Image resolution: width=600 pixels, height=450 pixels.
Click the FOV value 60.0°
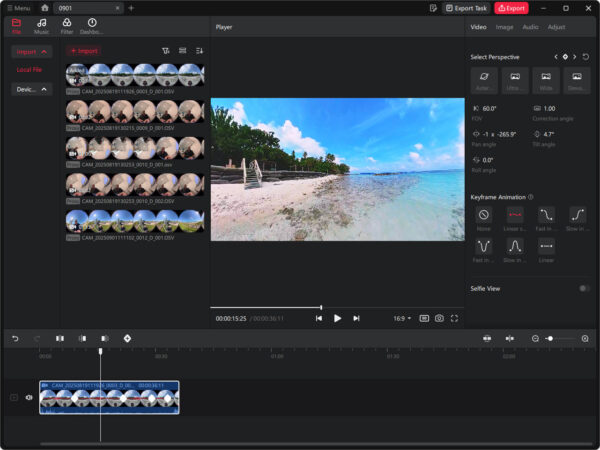pyautogui.click(x=489, y=109)
